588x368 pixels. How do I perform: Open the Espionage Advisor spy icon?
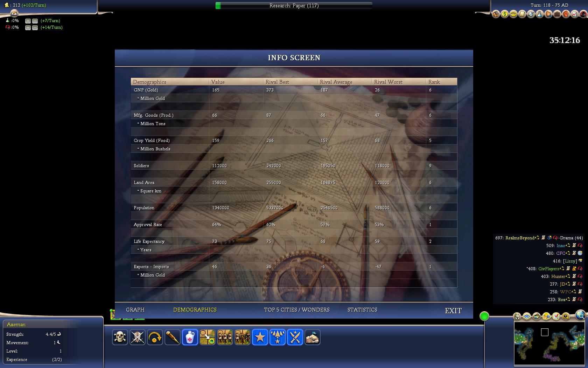pyautogui.click(x=583, y=14)
